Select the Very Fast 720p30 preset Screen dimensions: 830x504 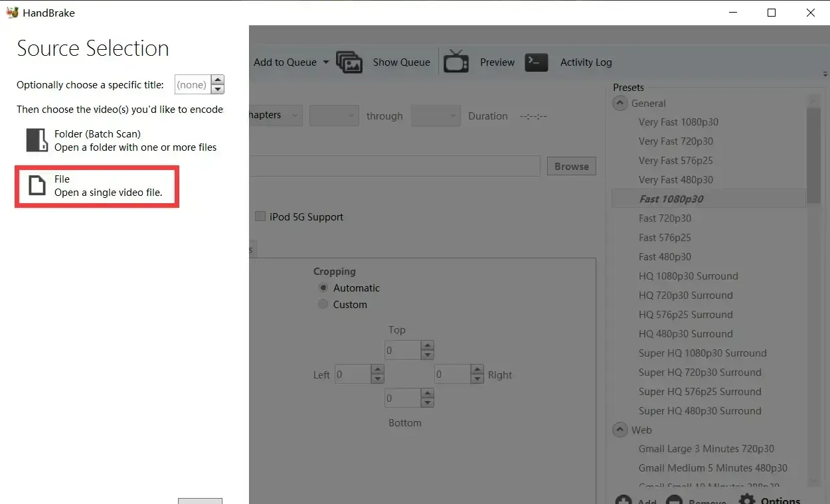pos(676,141)
